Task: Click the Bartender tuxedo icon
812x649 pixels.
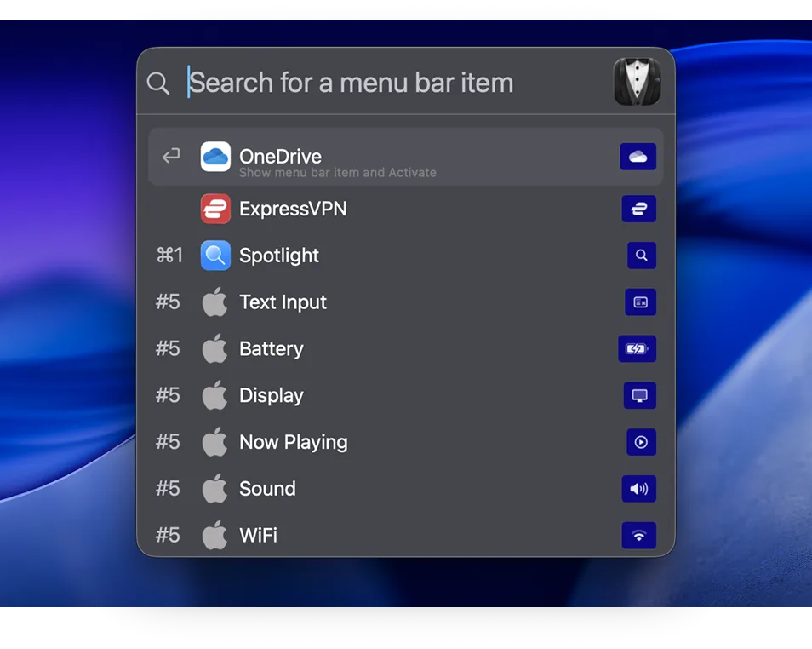Action: point(637,82)
